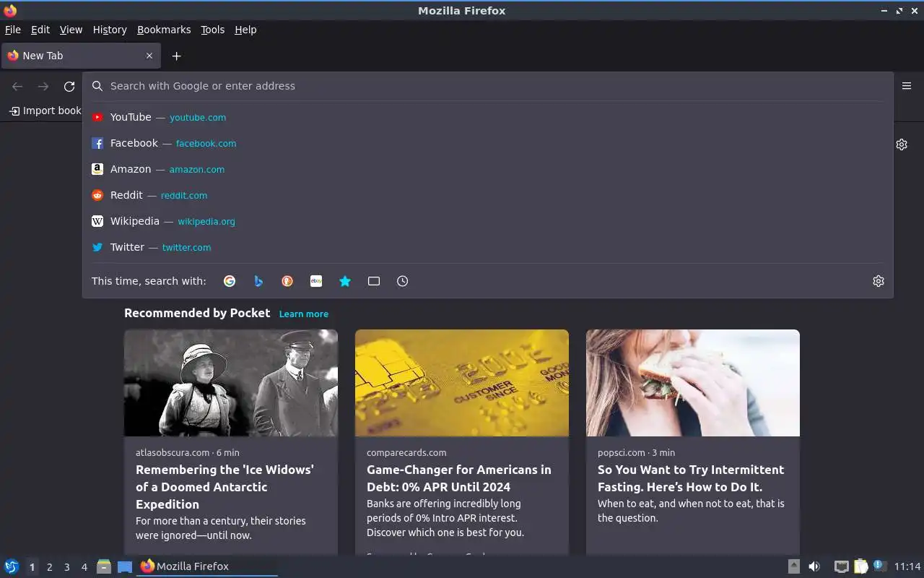Select the Wikipedia suggestion row
The width and height of the screenshot is (924, 578).
[487, 221]
